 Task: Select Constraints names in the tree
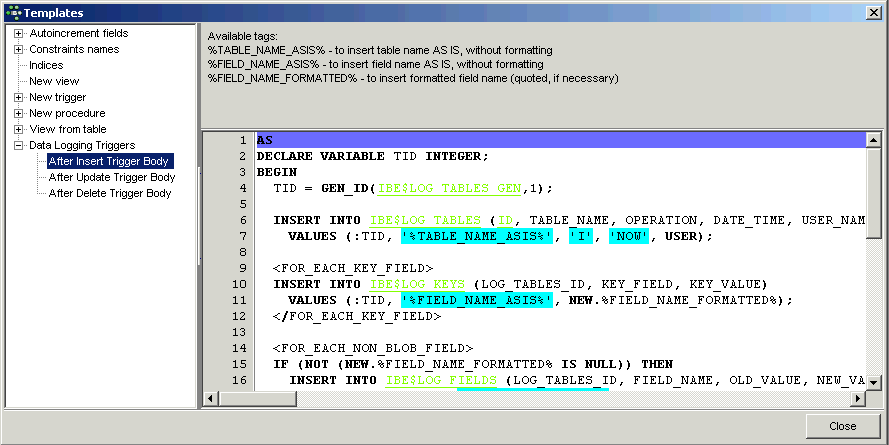click(x=74, y=49)
